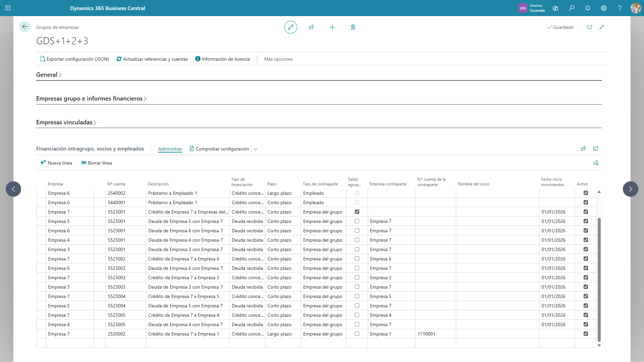644x362 pixels.
Task: Click Grupos de empresas breadcrumb
Action: tap(57, 27)
